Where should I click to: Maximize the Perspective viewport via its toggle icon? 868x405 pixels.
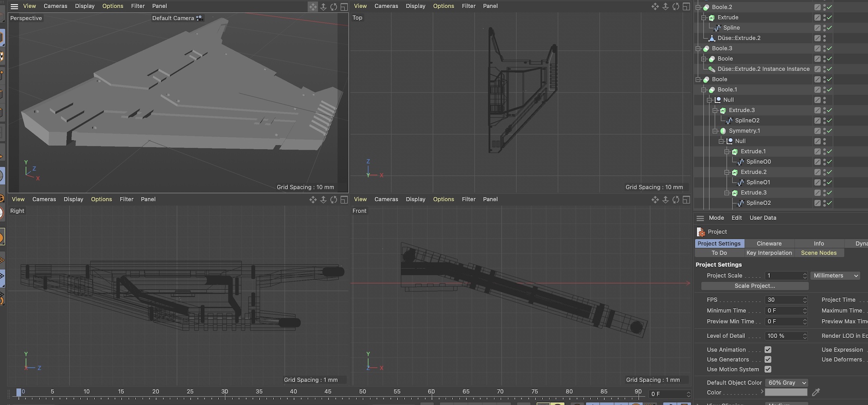coord(344,6)
